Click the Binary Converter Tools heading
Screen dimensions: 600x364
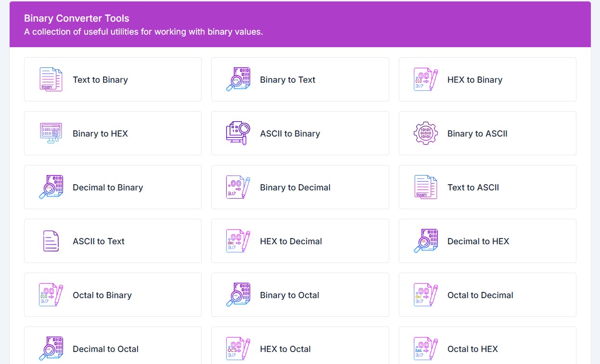[x=77, y=19]
